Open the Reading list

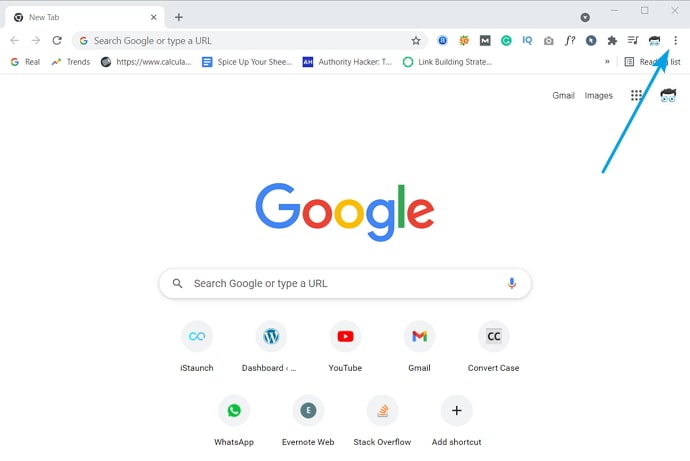coord(653,62)
